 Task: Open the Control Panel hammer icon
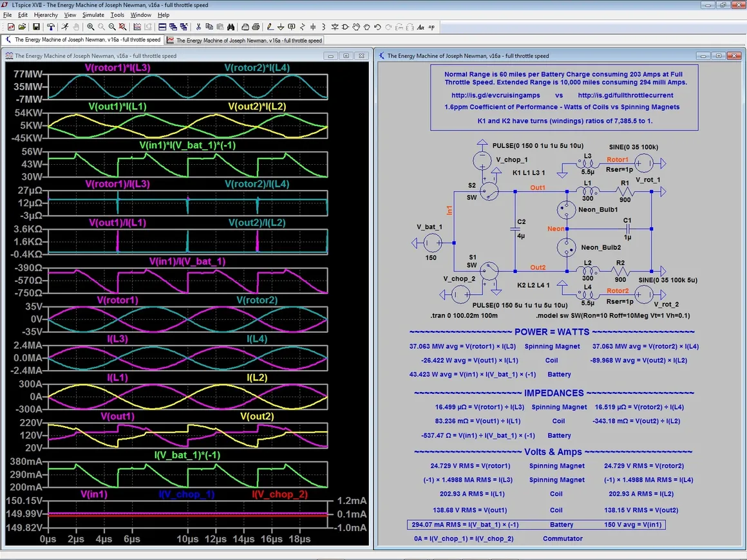(50, 27)
